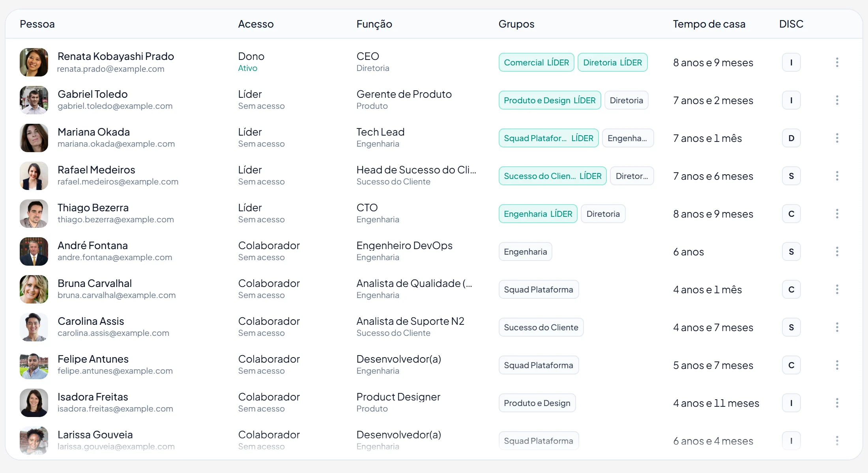Click the Diretoria LÍDER group tag
The width and height of the screenshot is (868, 473).
612,62
